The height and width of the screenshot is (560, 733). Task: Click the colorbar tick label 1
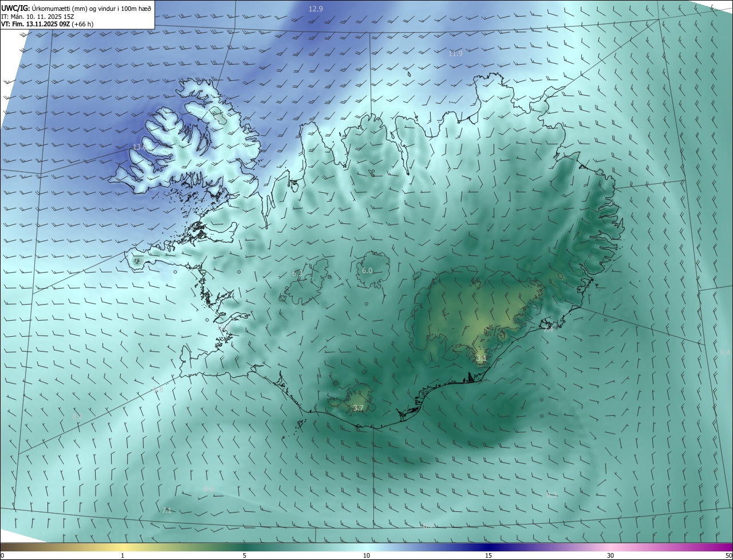(x=123, y=555)
